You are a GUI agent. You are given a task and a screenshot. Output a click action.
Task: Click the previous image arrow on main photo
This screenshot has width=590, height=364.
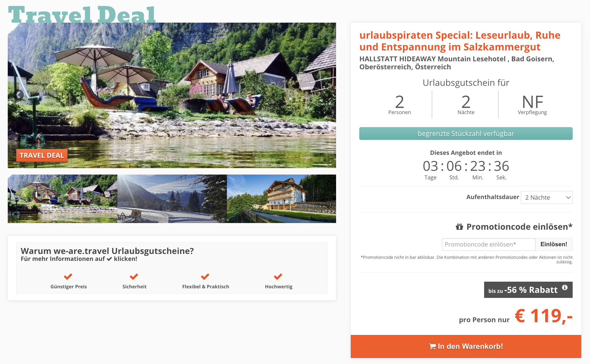(18, 95)
